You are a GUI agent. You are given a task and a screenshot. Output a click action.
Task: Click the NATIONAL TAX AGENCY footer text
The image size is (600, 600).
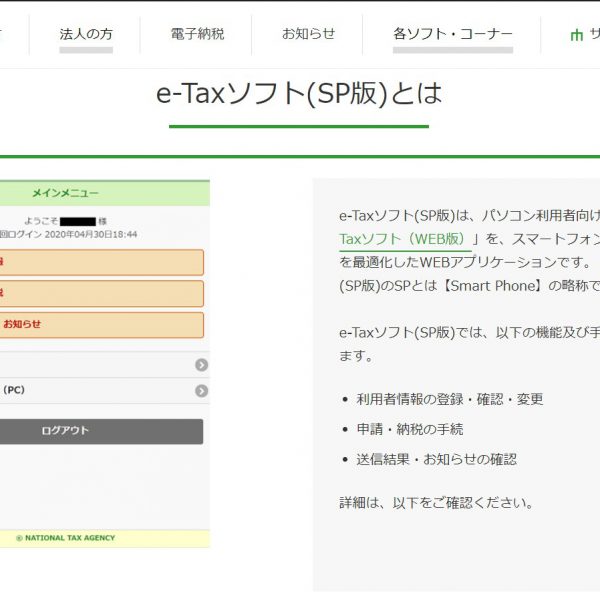(x=65, y=538)
